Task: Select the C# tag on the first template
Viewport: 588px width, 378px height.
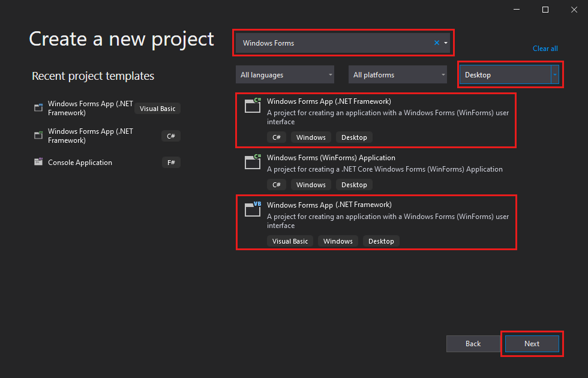Action: [x=276, y=137]
